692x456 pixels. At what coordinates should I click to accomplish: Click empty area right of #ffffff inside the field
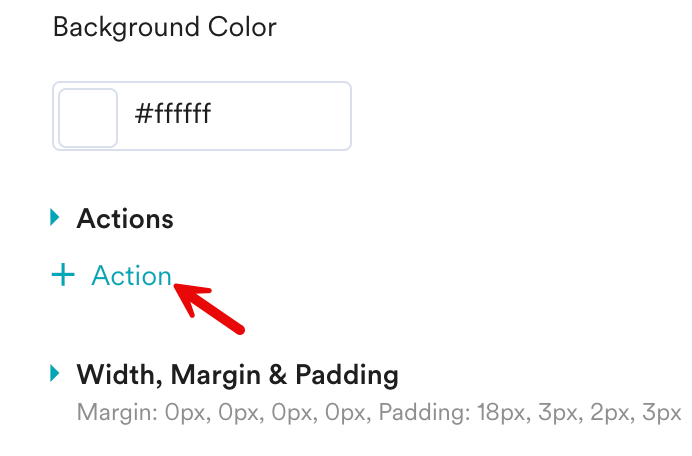click(290, 116)
